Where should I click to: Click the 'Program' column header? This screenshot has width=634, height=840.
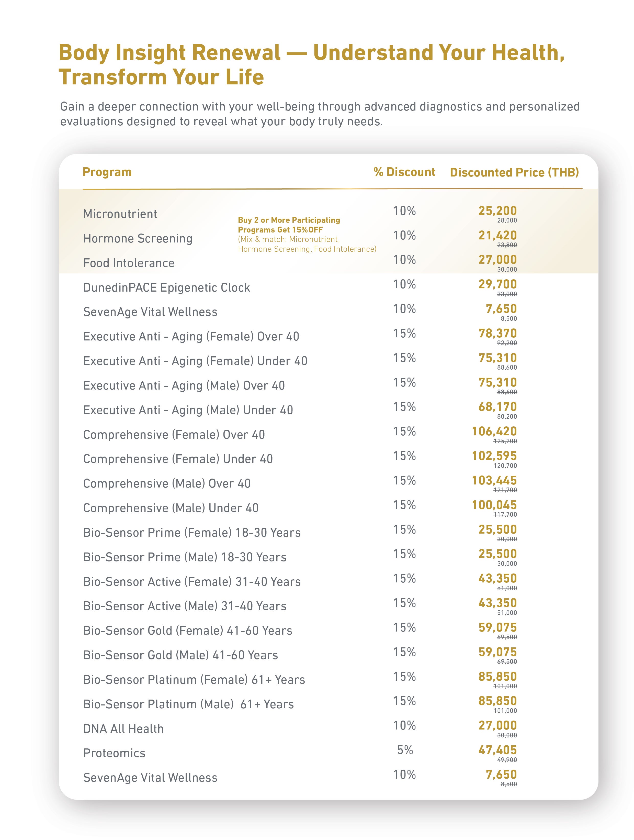coord(107,172)
